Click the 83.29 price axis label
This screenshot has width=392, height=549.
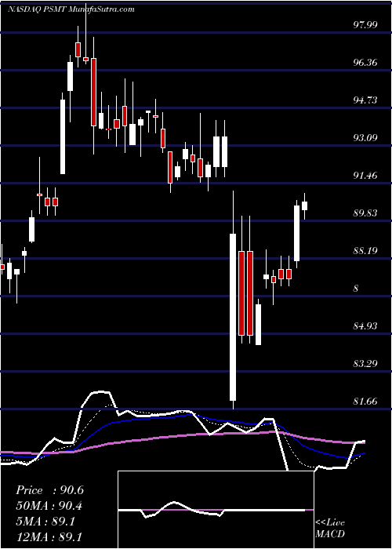tap(365, 363)
